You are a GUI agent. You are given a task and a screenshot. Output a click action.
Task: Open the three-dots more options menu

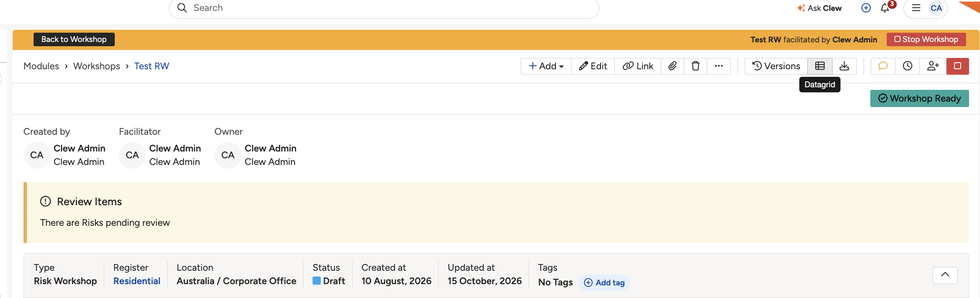pos(719,66)
